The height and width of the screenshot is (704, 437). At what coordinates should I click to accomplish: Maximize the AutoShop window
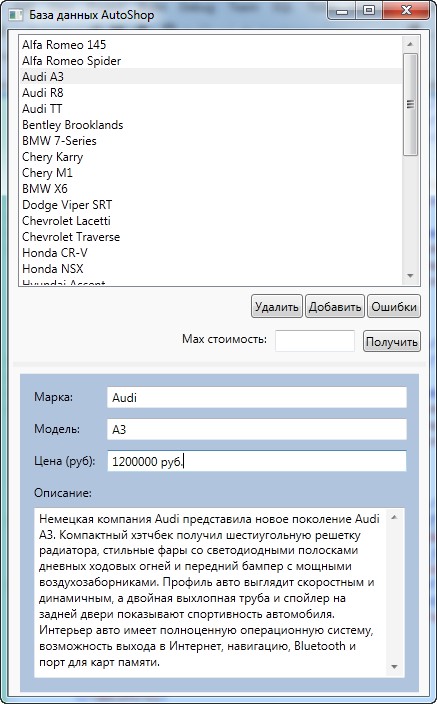[x=369, y=11]
